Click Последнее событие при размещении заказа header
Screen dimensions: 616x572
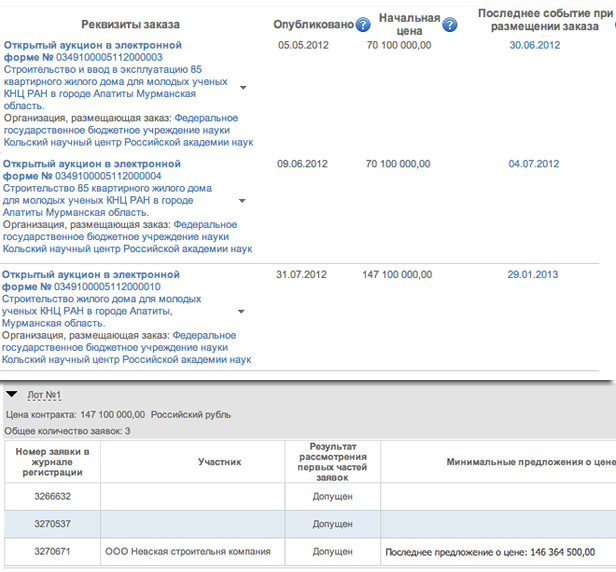coord(545,20)
